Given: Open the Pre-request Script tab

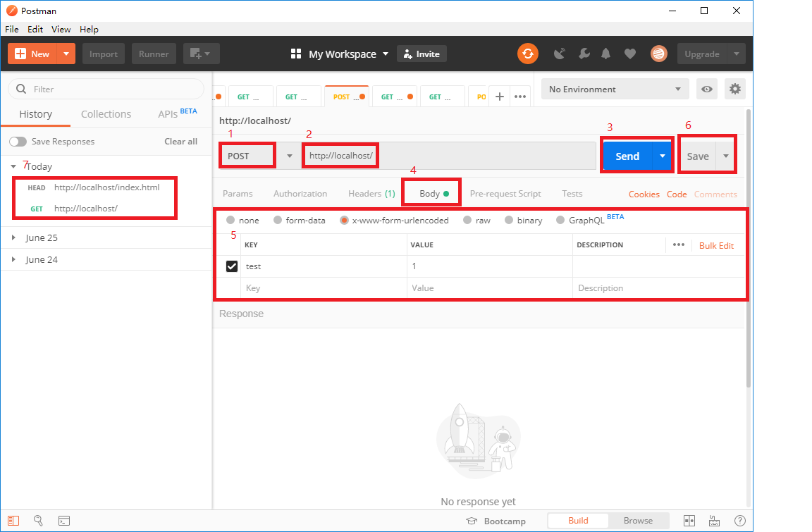Looking at the screenshot, I should tap(505, 194).
